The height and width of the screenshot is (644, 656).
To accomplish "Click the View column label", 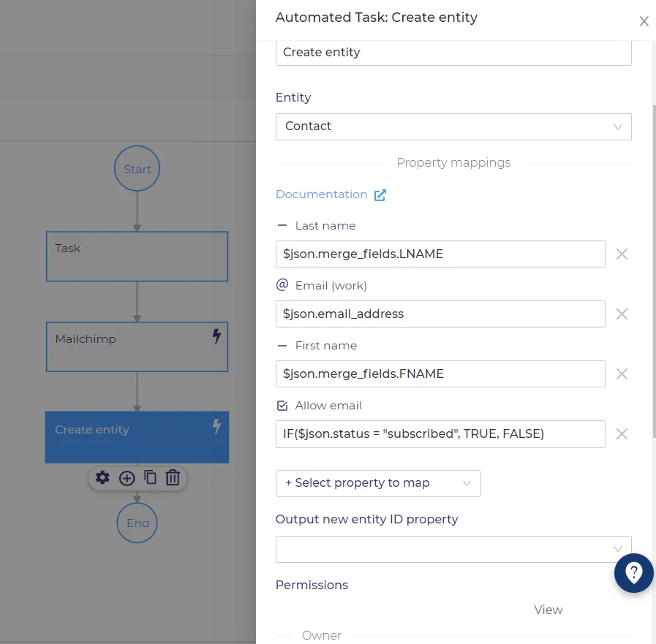I will (x=548, y=610).
